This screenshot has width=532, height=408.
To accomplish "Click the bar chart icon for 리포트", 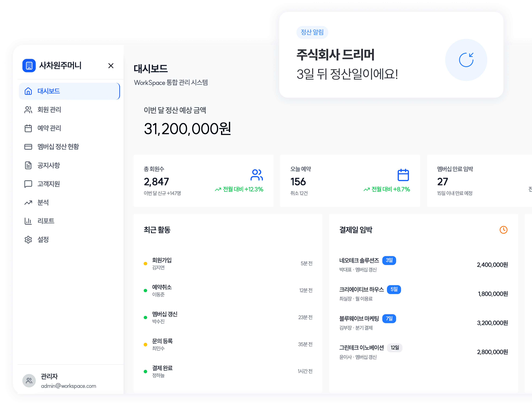I will point(28,221).
